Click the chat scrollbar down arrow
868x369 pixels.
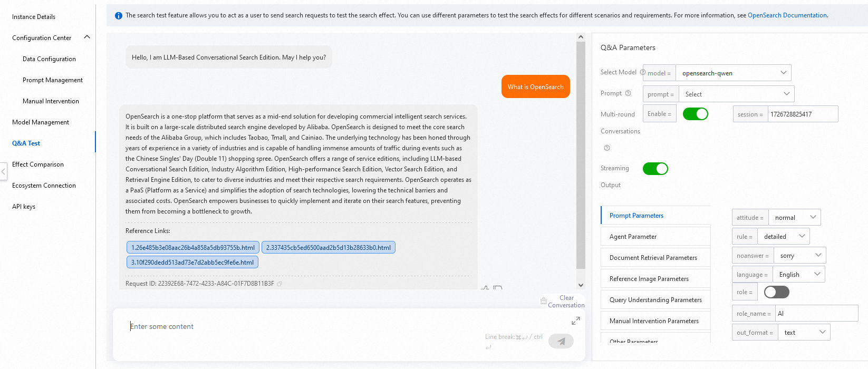point(581,285)
